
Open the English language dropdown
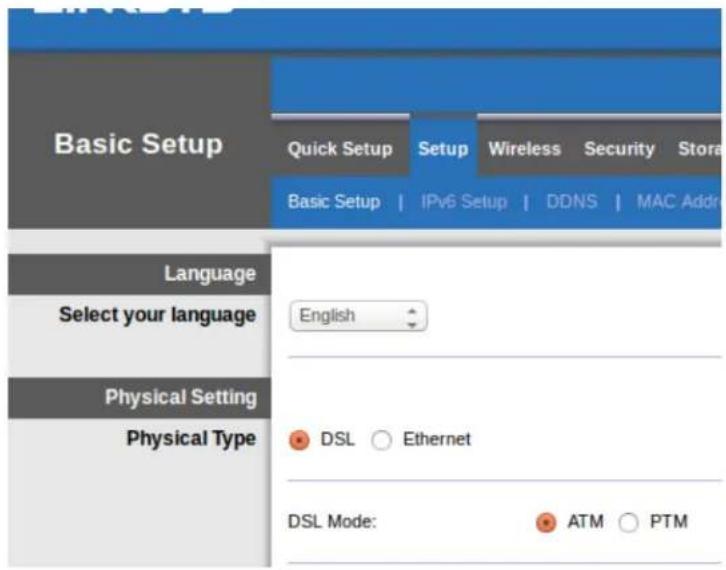[358, 316]
